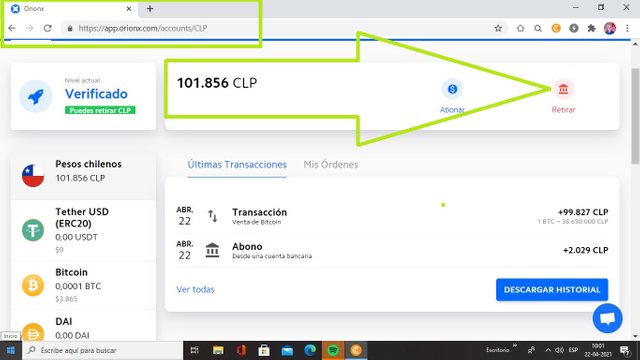The height and width of the screenshot is (360, 640).
Task: Click the Retirar bank icon
Action: tap(563, 89)
